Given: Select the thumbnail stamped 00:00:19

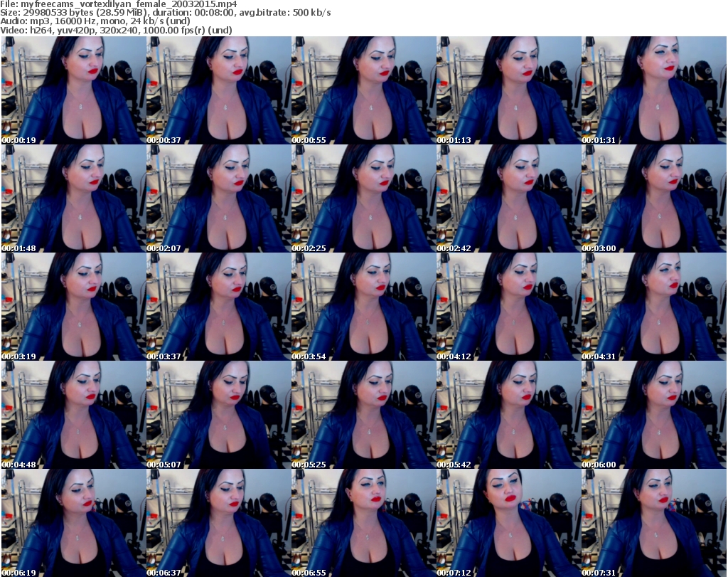Looking at the screenshot, I should pos(73,90).
